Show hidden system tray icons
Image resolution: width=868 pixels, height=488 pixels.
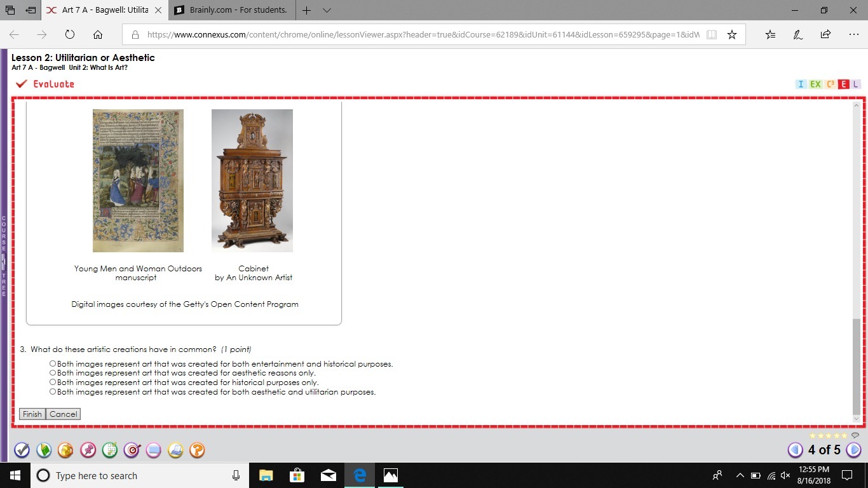pos(740,475)
